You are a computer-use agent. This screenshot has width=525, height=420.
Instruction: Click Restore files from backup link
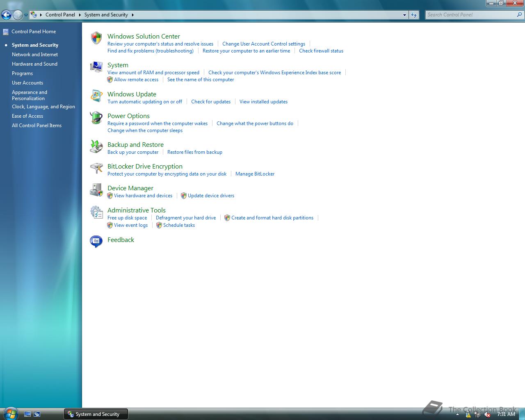195,152
